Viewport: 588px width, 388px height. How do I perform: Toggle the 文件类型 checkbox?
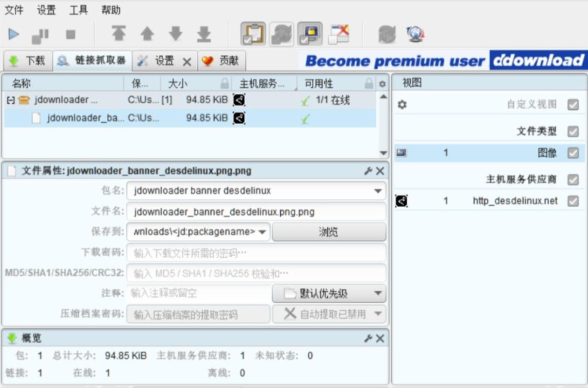[573, 131]
